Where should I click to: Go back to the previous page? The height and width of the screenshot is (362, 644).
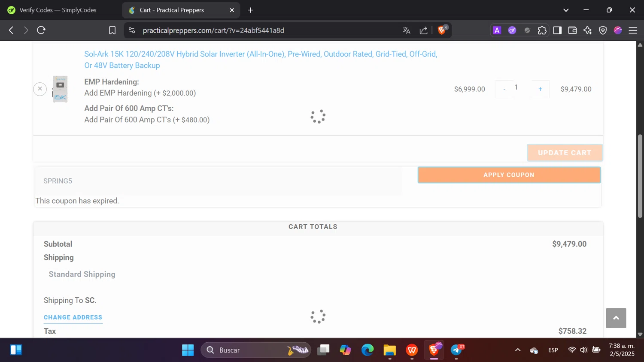tap(11, 30)
